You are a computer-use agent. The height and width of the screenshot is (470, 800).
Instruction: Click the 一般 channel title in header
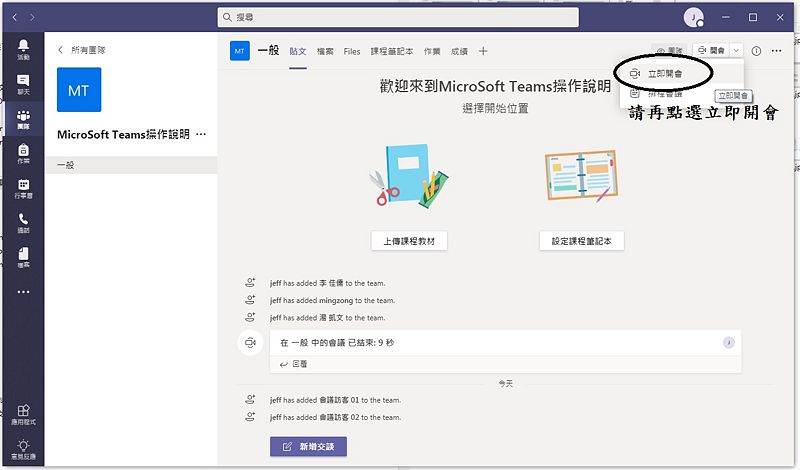click(268, 51)
